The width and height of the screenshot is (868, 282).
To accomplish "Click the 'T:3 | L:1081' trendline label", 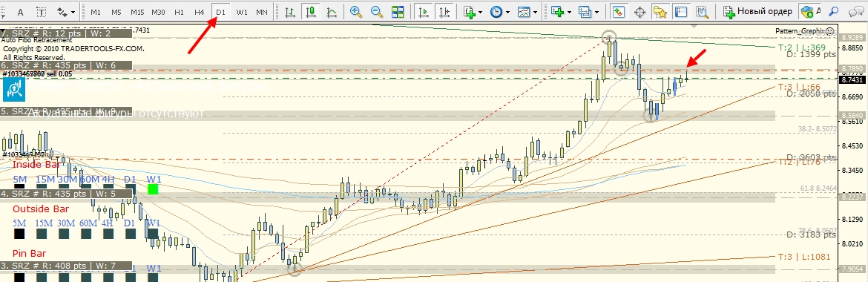I will click(803, 257).
